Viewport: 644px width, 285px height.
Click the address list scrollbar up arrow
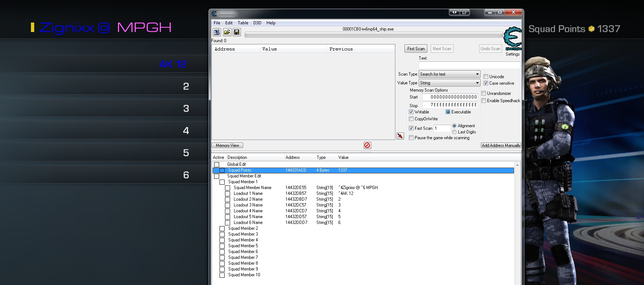[517, 165]
